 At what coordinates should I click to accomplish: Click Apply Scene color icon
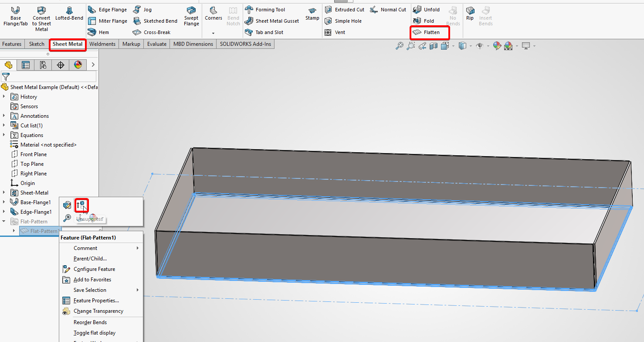508,46
